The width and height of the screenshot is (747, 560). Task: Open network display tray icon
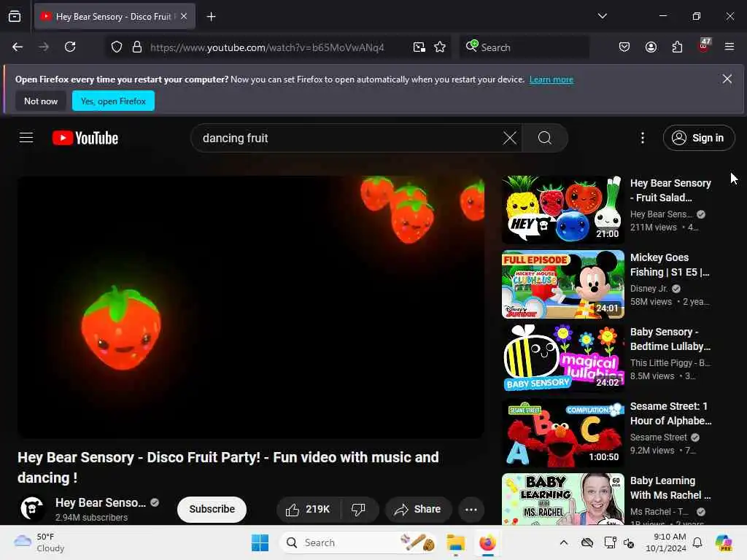pyautogui.click(x=610, y=542)
